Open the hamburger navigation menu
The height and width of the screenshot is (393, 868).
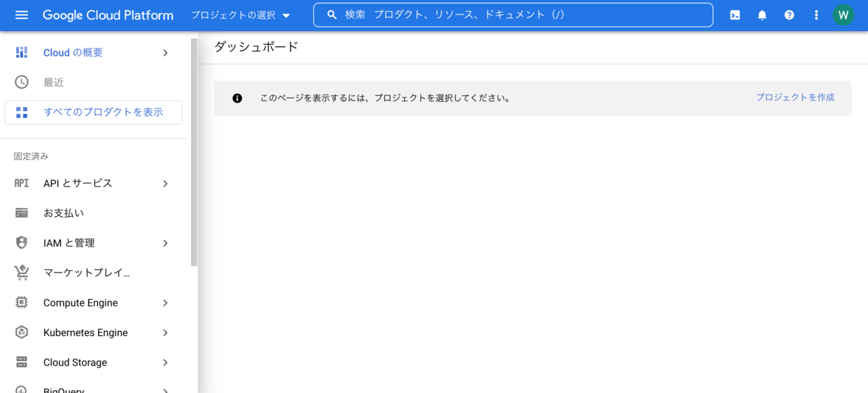(22, 15)
